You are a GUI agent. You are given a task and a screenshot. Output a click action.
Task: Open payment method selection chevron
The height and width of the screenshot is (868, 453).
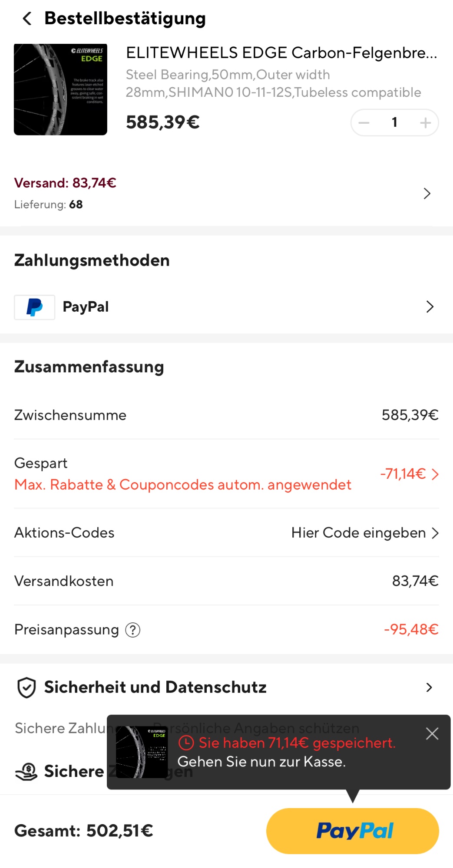click(430, 307)
